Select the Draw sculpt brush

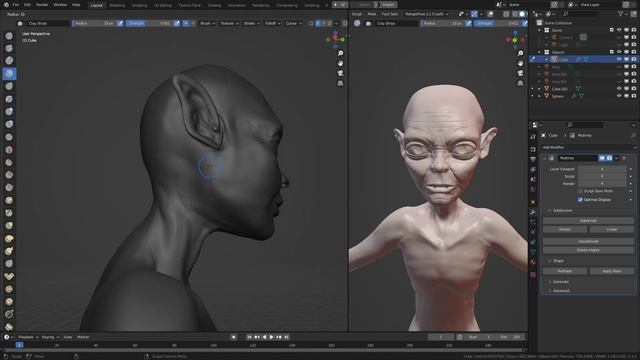(9, 36)
